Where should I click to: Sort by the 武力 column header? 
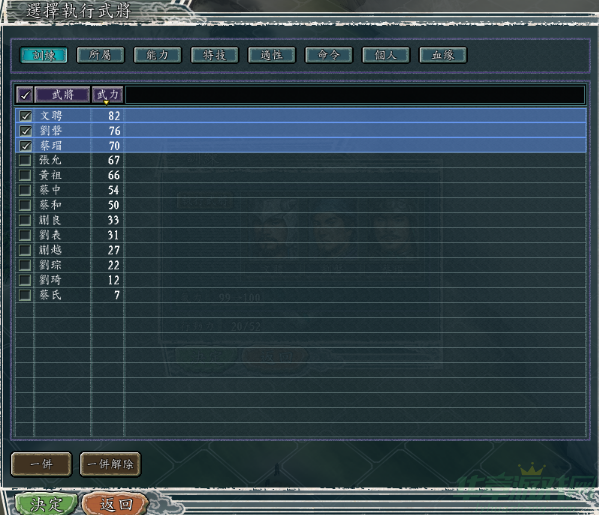click(107, 95)
